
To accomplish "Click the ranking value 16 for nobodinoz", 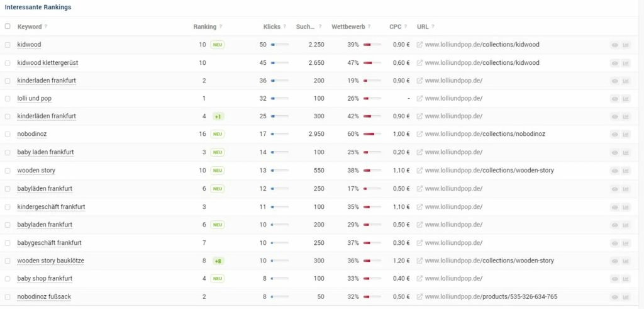I will pos(203,134).
